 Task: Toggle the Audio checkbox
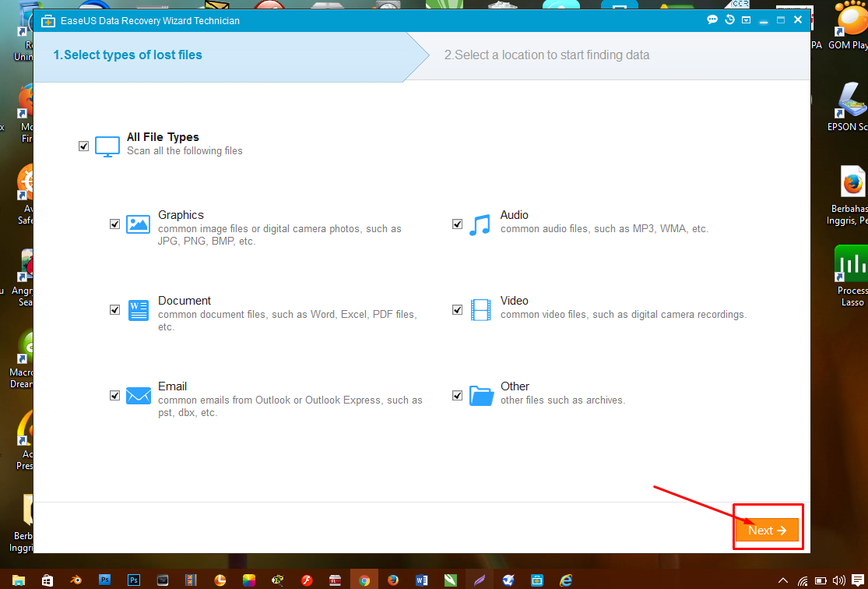pyautogui.click(x=457, y=224)
